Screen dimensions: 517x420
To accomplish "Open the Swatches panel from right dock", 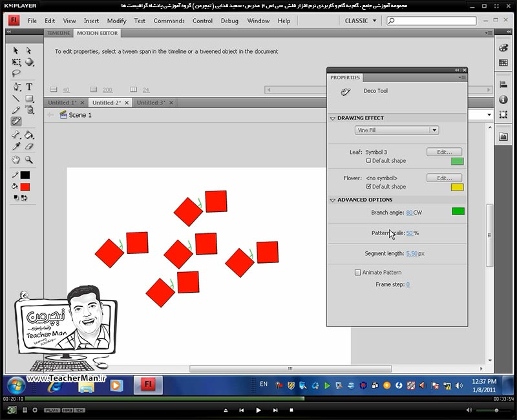I will (503, 63).
